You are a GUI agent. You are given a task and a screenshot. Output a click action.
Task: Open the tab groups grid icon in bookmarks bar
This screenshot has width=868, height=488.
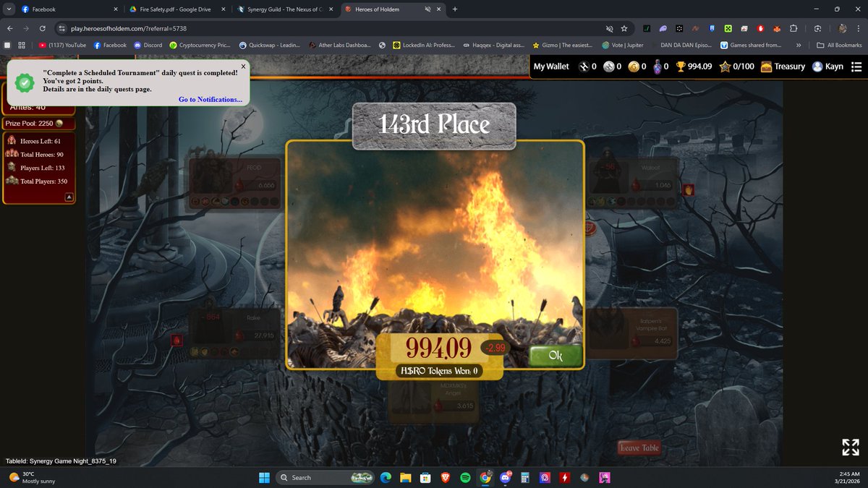pos(22,45)
